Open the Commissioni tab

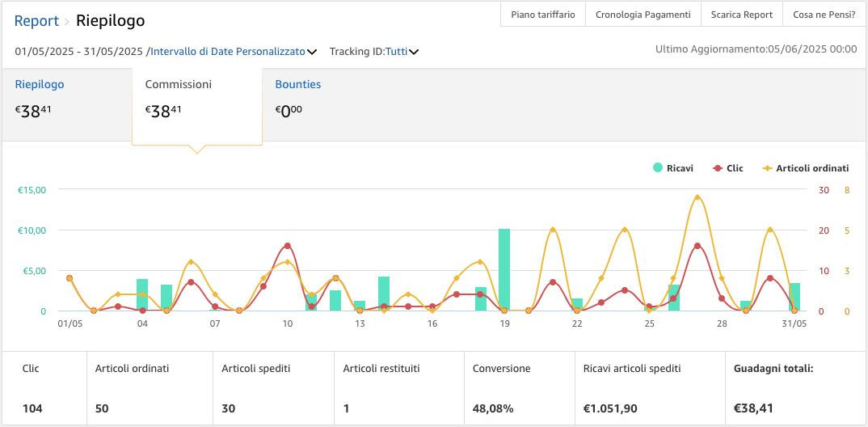[178, 84]
